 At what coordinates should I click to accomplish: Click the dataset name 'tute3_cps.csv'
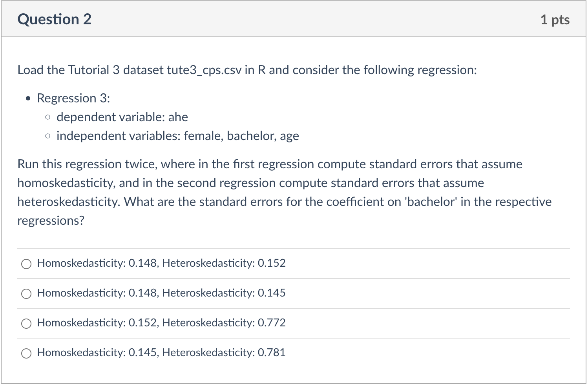click(x=206, y=70)
